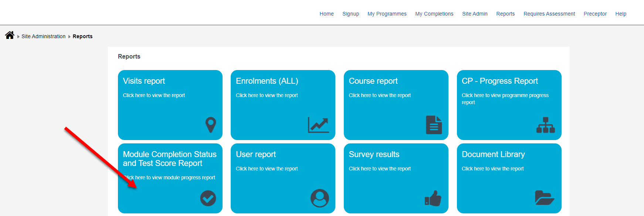Open the Enrolments (ALL) title
Viewport: 644px width, 216px height.
267,81
